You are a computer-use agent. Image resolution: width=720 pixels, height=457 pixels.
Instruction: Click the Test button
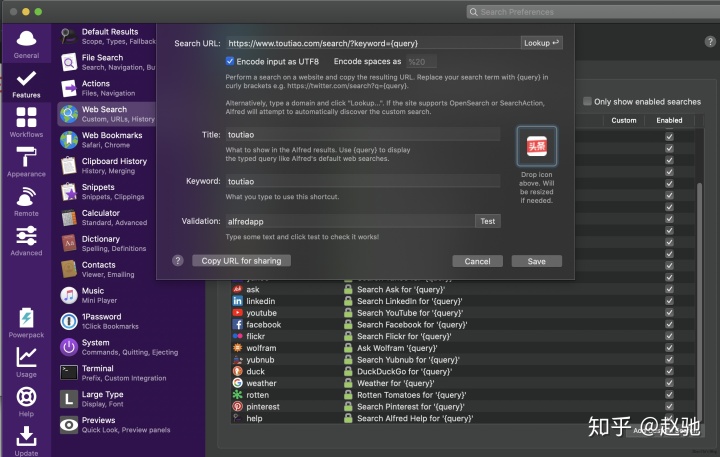pos(488,221)
